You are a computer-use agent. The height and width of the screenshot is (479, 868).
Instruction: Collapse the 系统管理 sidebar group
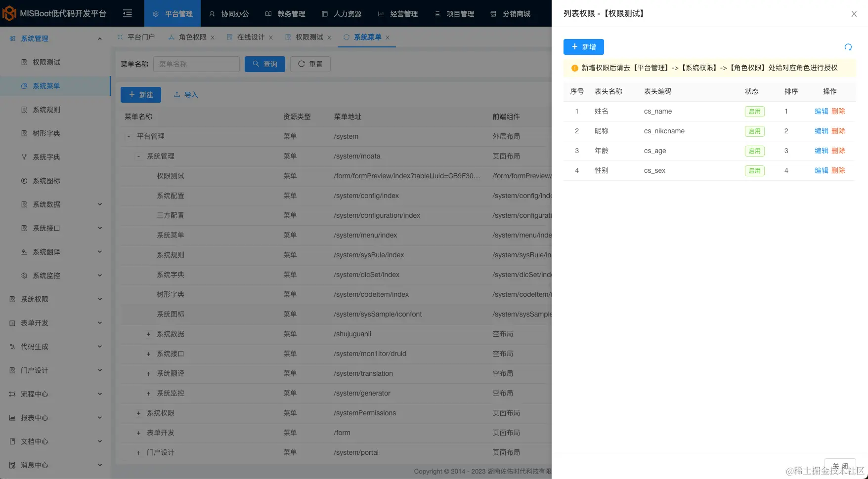pos(99,38)
